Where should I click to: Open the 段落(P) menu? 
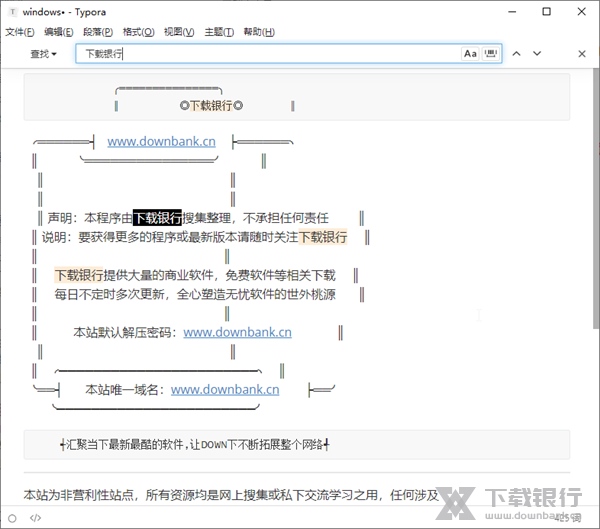point(99,32)
